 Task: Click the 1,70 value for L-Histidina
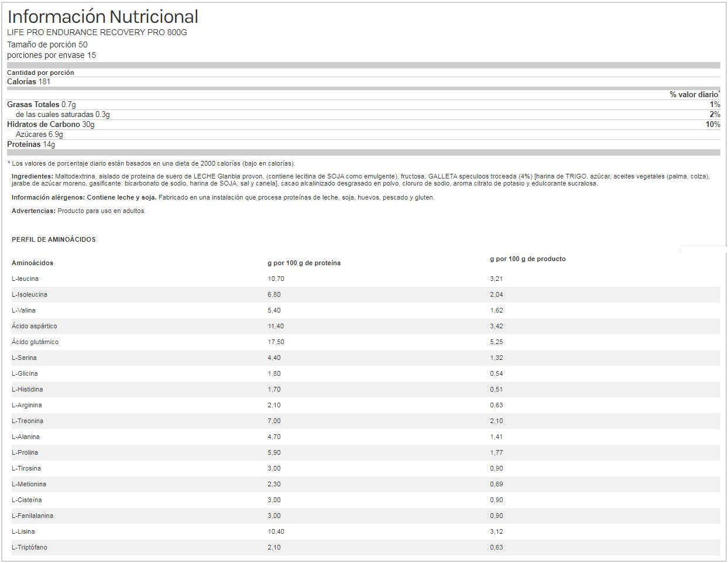coord(274,389)
